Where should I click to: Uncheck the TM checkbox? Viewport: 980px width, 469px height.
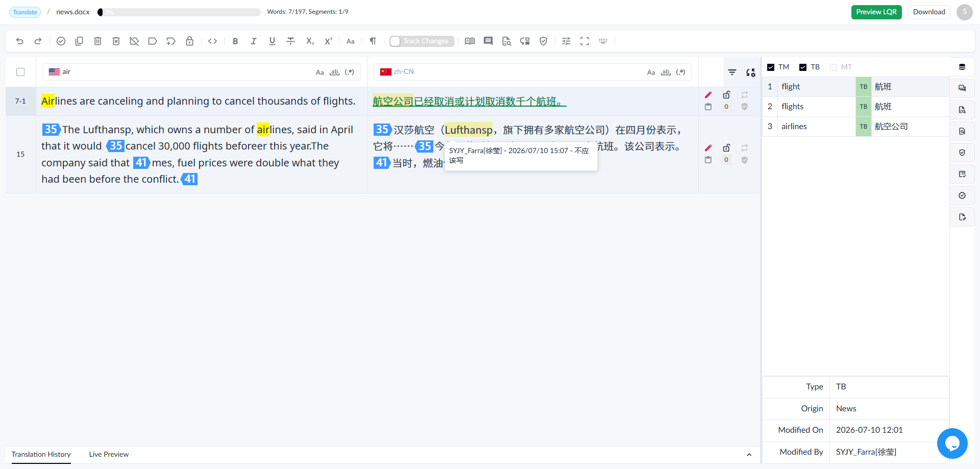(771, 67)
